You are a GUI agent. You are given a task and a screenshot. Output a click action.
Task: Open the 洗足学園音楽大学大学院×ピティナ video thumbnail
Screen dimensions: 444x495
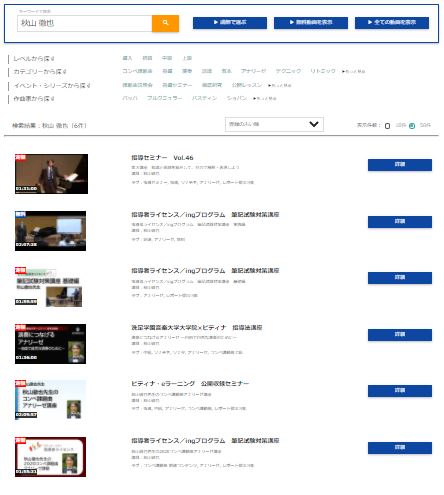pyautogui.click(x=50, y=344)
